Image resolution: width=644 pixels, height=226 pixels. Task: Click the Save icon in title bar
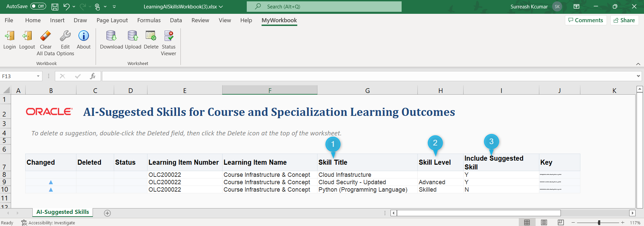click(x=55, y=6)
